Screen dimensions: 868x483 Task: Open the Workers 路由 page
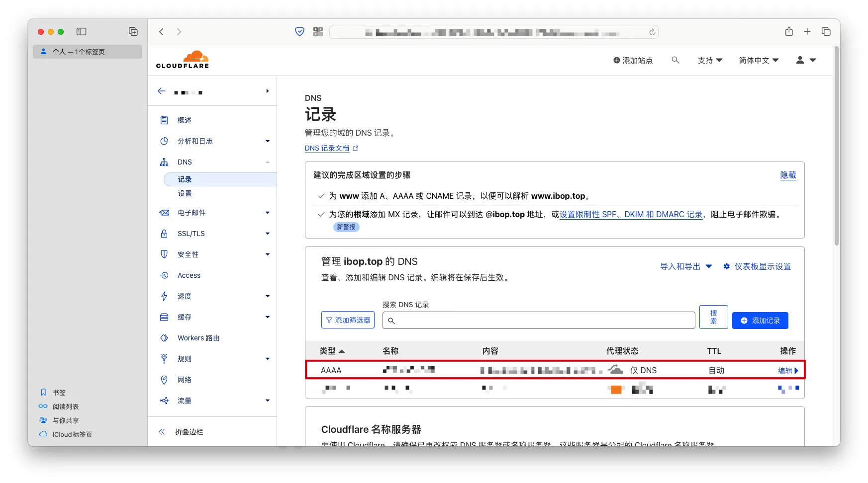tap(198, 338)
